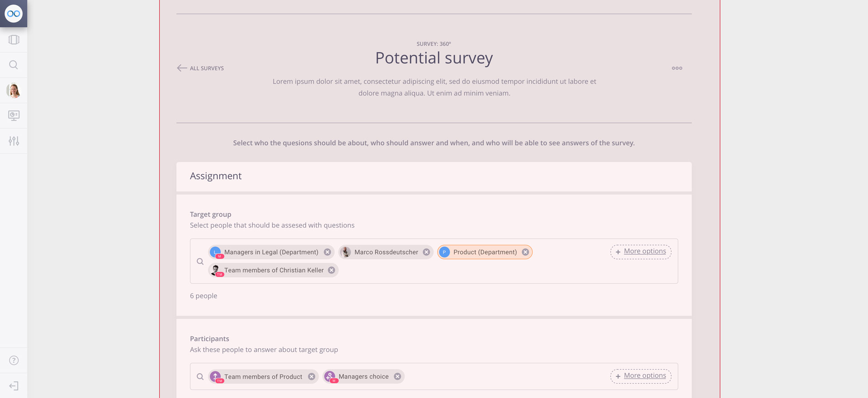Open the search icon in sidebar

point(14,65)
